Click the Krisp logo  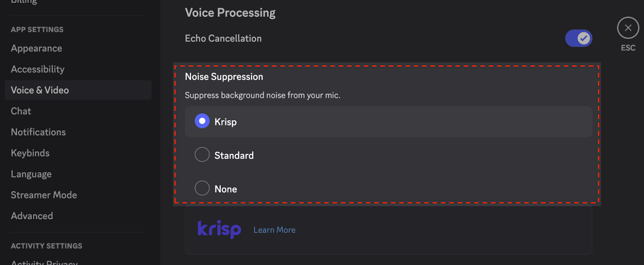pyautogui.click(x=219, y=230)
